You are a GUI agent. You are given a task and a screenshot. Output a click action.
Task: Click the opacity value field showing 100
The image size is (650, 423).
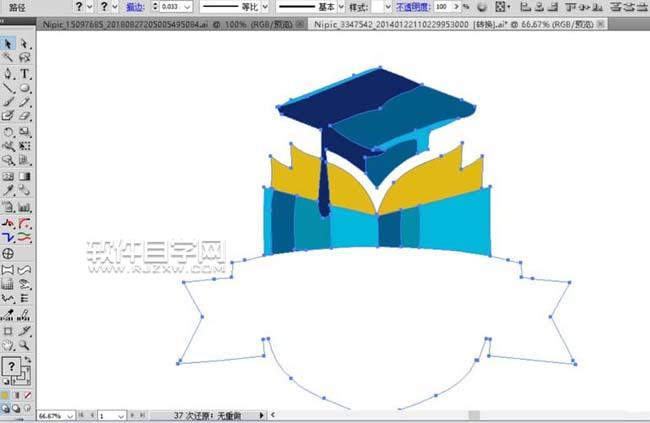(443, 7)
